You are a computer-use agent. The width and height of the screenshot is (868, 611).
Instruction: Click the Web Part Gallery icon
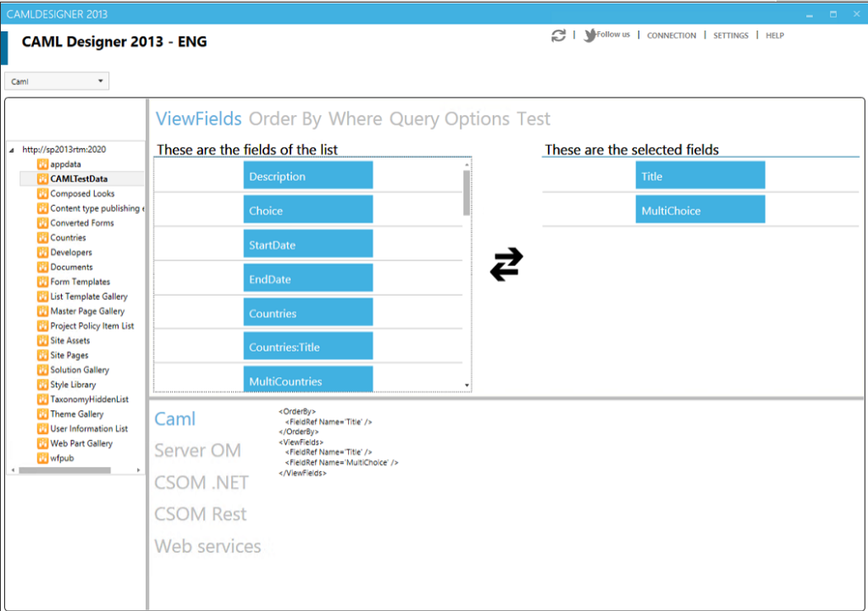pos(42,443)
